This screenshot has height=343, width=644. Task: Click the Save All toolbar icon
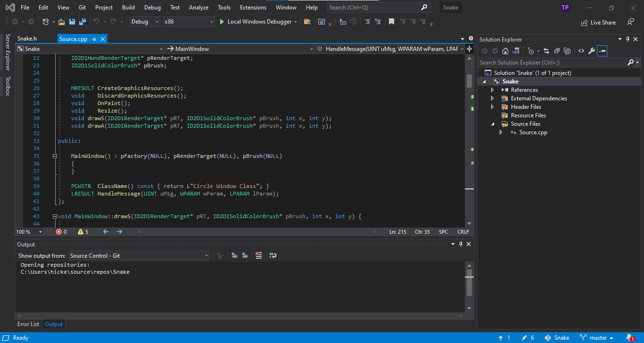pos(82,22)
